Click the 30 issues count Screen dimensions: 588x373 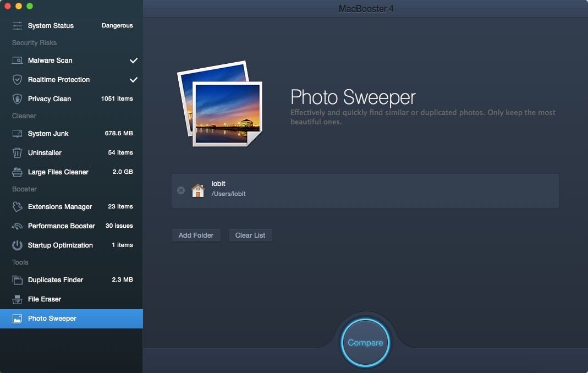click(x=119, y=226)
